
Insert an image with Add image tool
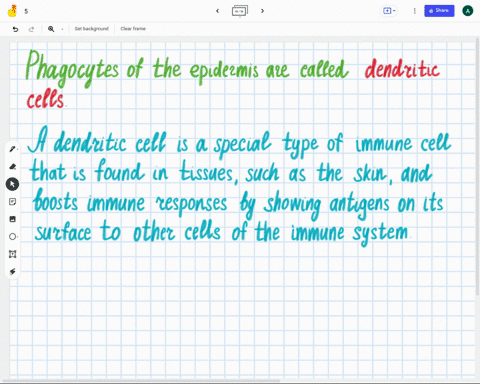[x=13, y=219]
